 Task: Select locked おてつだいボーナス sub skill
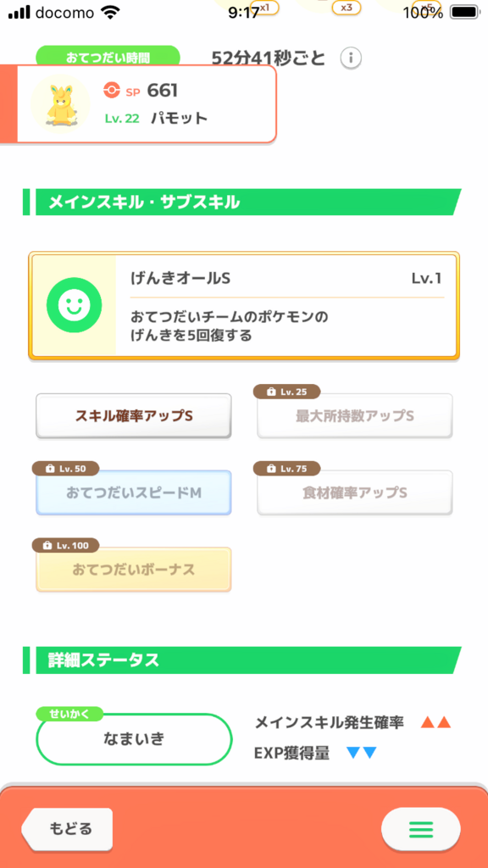134,570
